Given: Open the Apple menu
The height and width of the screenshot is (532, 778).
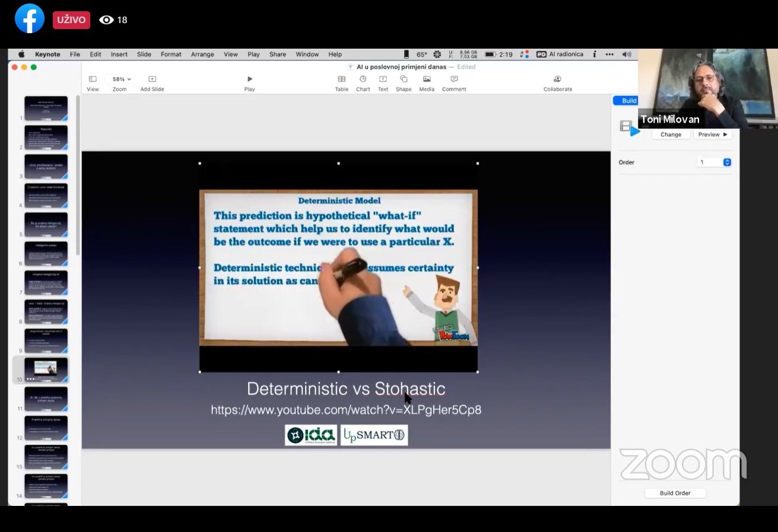Looking at the screenshot, I should (x=21, y=55).
